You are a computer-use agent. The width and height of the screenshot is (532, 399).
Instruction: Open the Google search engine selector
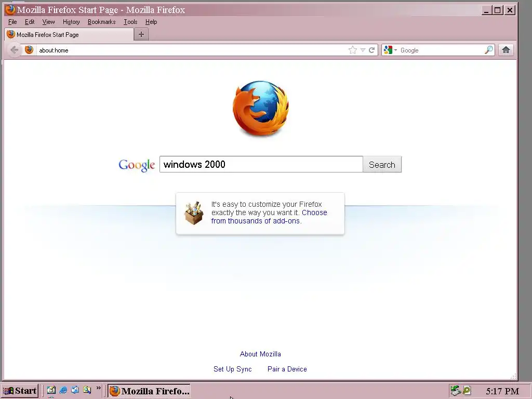(x=390, y=50)
